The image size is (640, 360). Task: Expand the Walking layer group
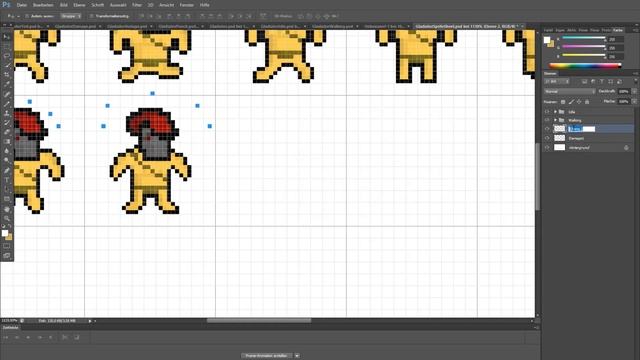pyautogui.click(x=555, y=120)
